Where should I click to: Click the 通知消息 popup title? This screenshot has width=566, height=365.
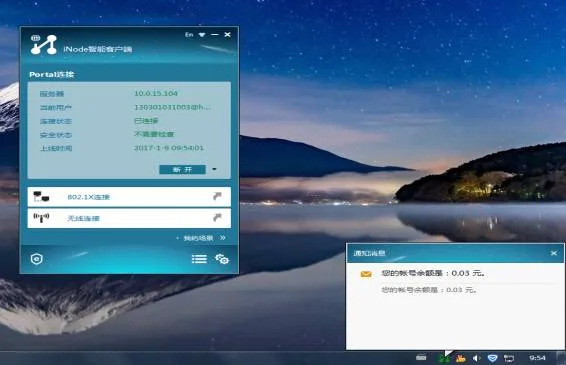pos(369,253)
